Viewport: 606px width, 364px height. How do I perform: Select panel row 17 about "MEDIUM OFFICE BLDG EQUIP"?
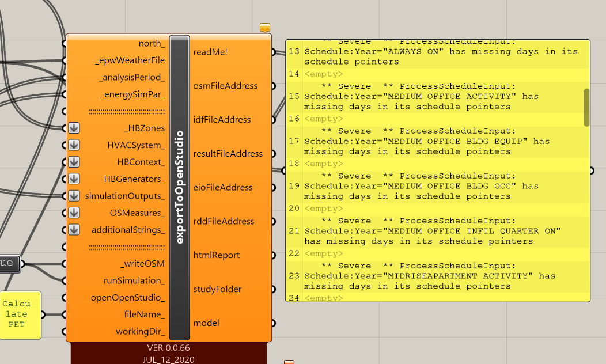[438, 142]
